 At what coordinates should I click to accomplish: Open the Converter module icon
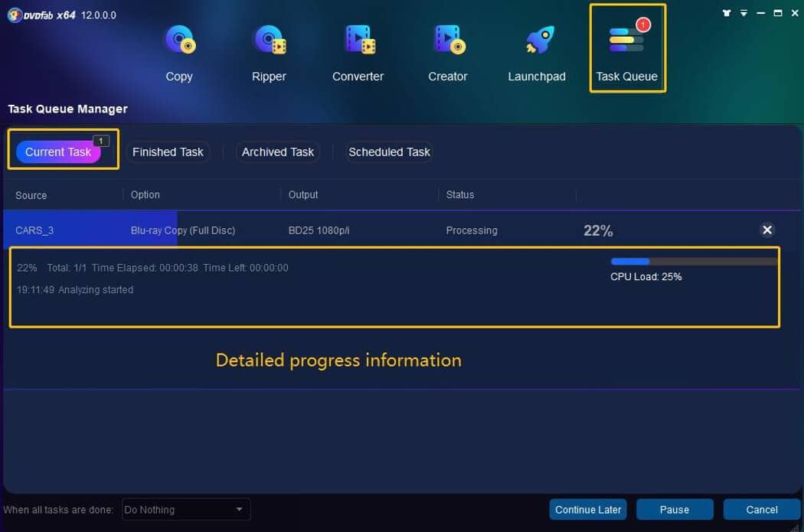click(x=358, y=46)
